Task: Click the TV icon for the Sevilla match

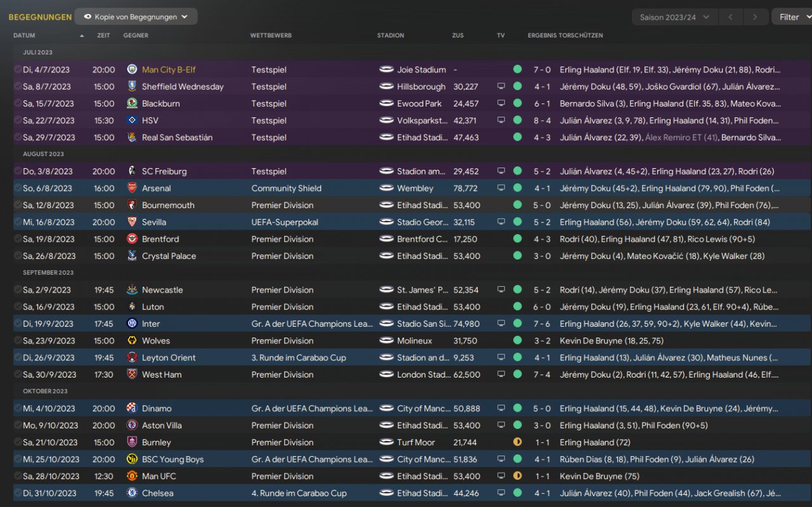Action: pos(501,222)
